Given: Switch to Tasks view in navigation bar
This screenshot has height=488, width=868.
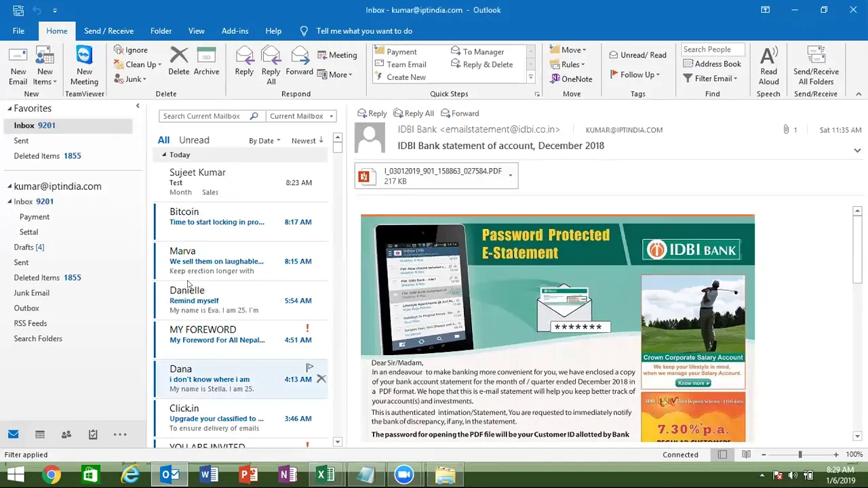Looking at the screenshot, I should pos(93,434).
